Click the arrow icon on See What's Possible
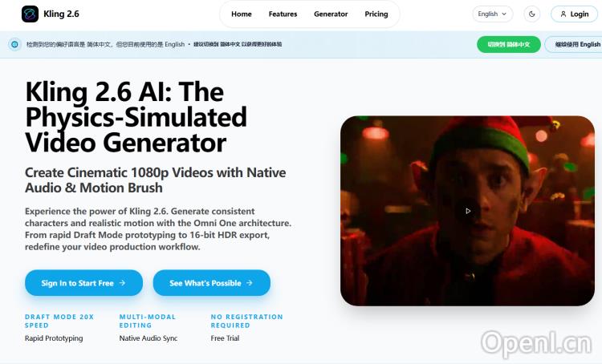This screenshot has width=602, height=364. pos(249,283)
